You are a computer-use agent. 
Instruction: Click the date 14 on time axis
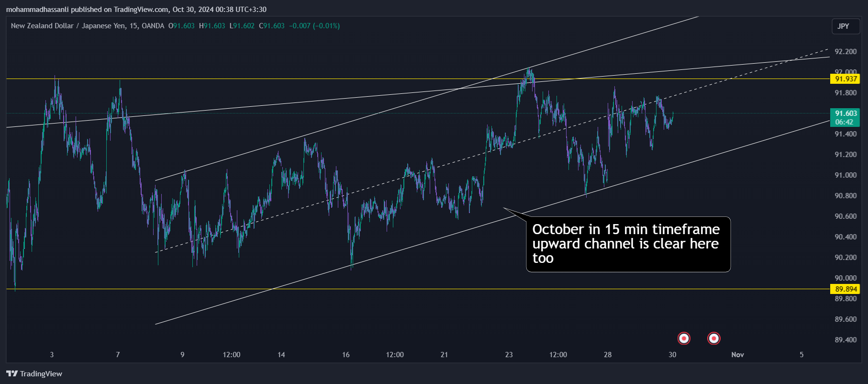point(281,355)
